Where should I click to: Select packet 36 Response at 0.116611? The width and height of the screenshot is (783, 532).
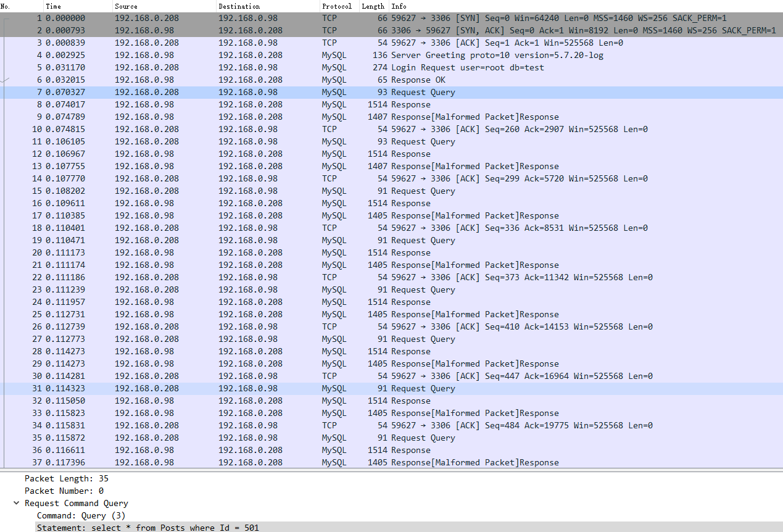point(391,450)
